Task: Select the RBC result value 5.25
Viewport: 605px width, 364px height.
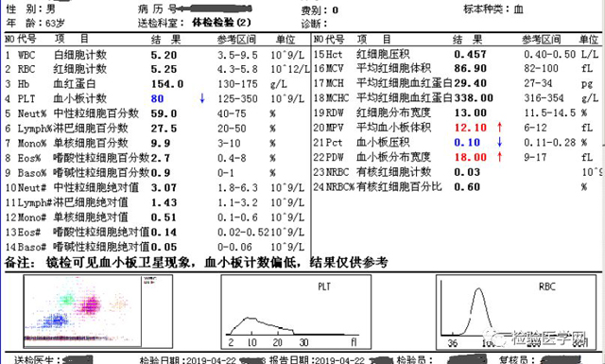Action: point(164,69)
